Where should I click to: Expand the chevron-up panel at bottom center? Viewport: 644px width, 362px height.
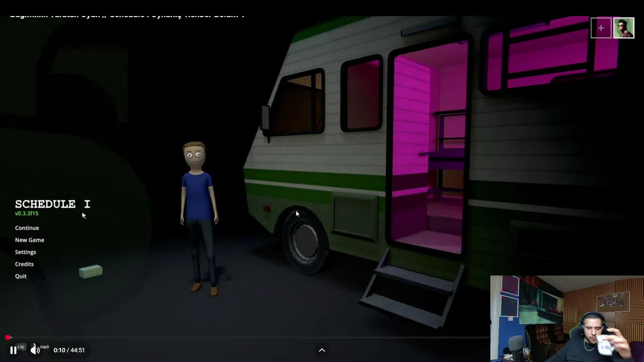point(322,350)
